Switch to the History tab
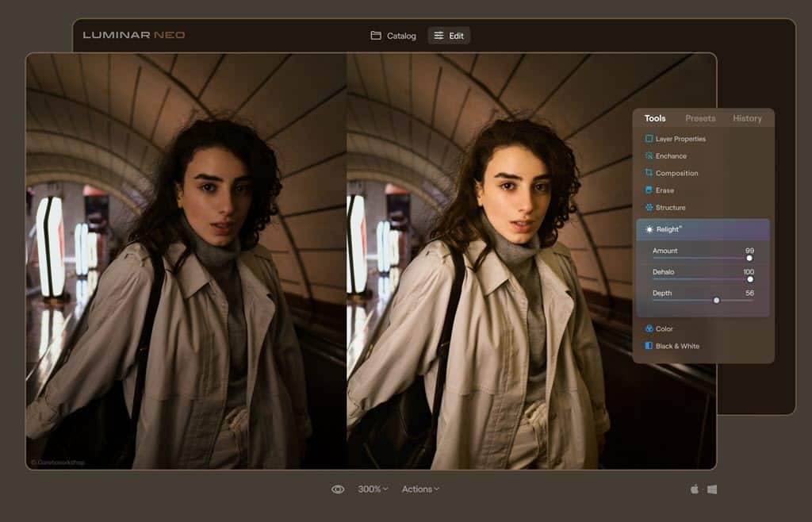This screenshot has height=522, width=812. [x=747, y=118]
